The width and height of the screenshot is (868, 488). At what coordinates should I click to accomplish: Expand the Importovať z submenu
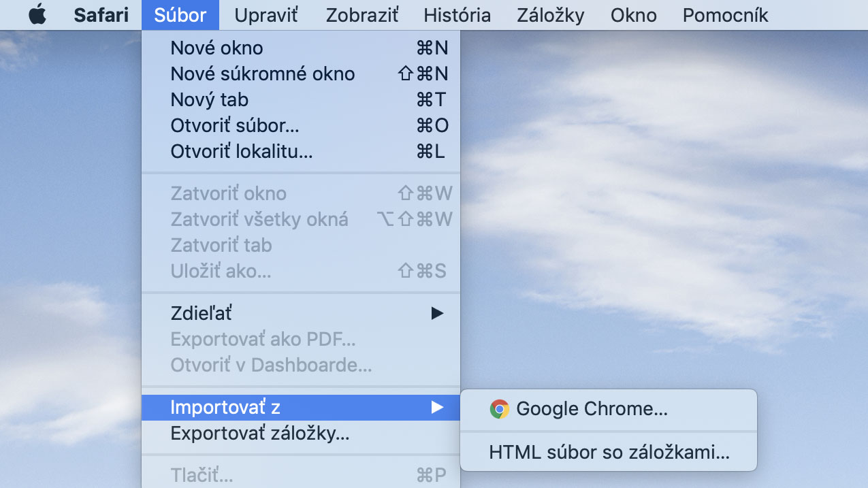click(x=301, y=407)
